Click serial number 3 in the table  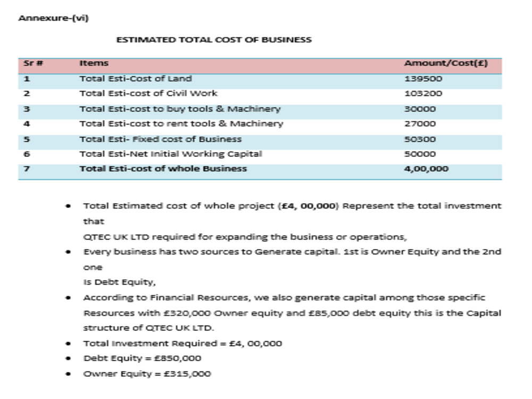pos(27,109)
